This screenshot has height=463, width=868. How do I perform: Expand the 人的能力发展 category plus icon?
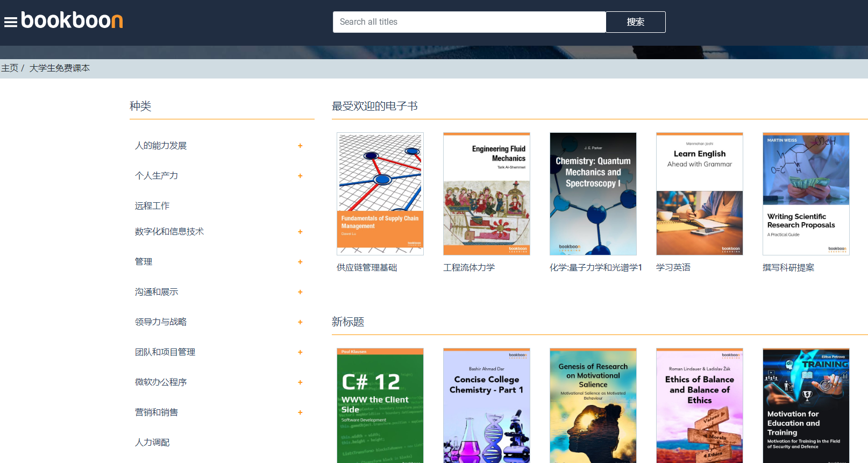click(300, 146)
